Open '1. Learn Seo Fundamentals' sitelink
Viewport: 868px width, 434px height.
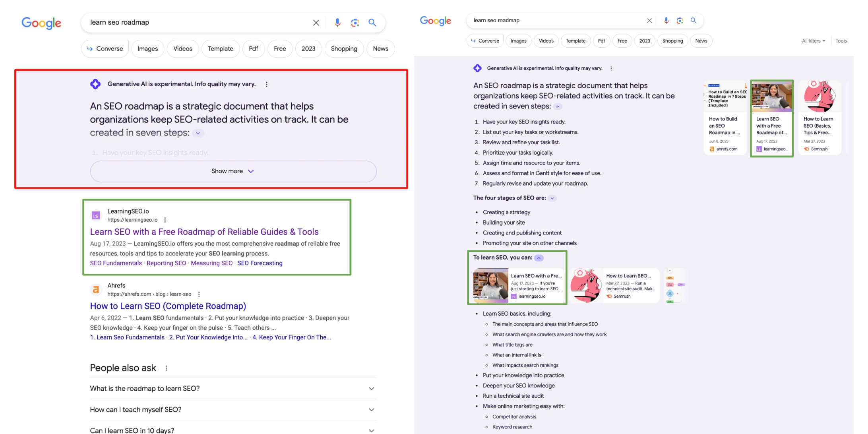tap(127, 337)
